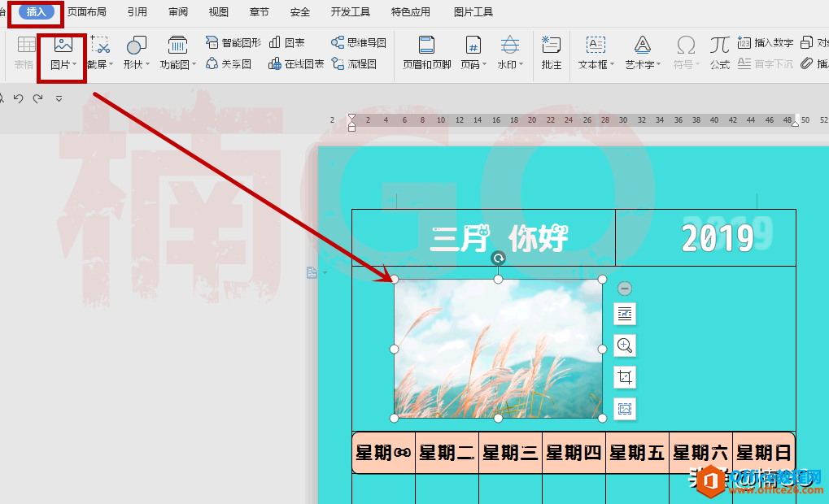Switch to the 页面布局 tab
The image size is (829, 504).
(87, 12)
